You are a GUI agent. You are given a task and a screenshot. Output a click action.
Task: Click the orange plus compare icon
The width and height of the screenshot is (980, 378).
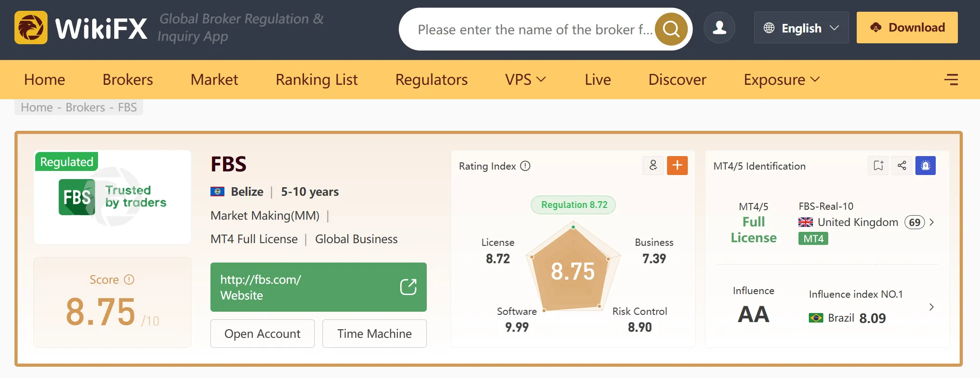tap(677, 166)
